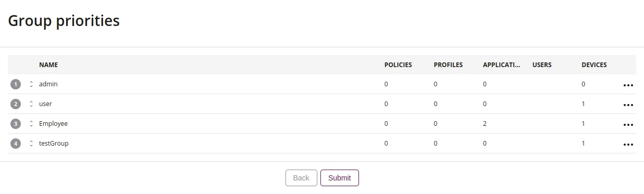Select the Employee group name
Screen dimensions: 644x194
point(53,123)
